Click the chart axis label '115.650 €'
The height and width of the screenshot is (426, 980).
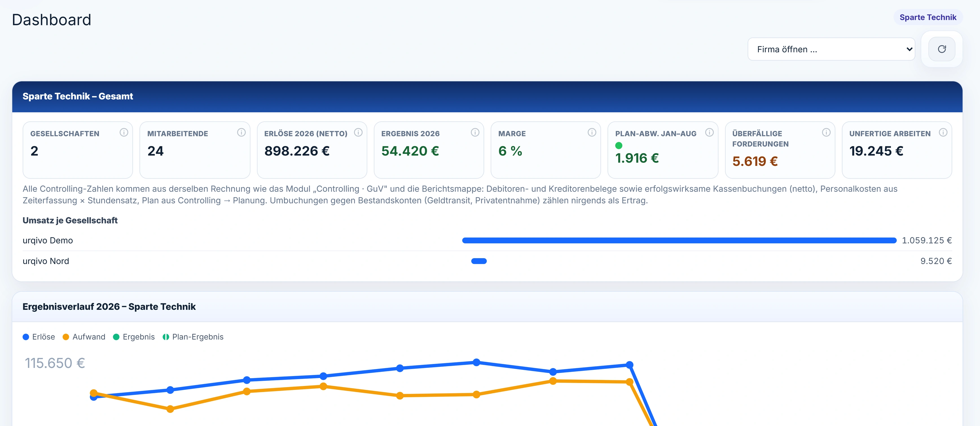[x=55, y=363]
